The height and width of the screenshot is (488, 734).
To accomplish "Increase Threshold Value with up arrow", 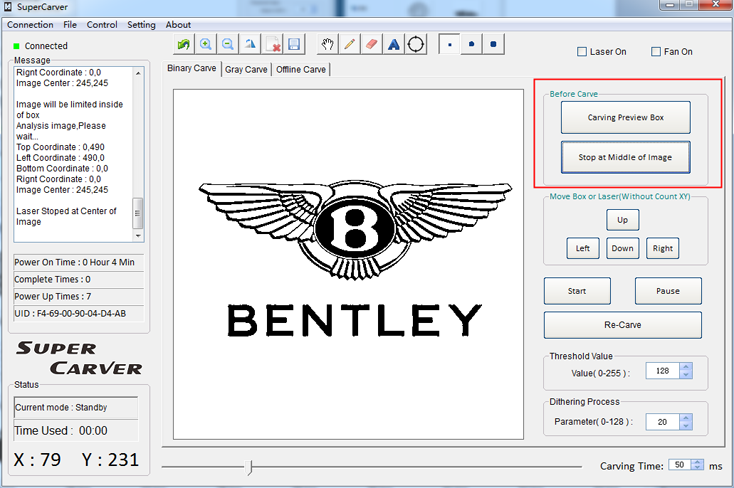I will (x=686, y=367).
